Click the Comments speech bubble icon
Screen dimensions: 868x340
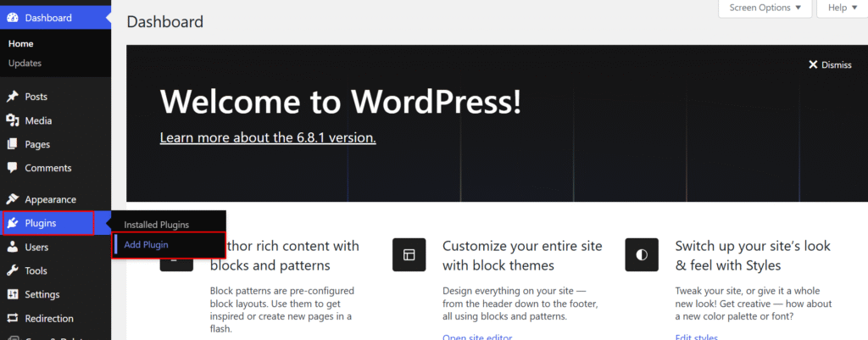12,169
